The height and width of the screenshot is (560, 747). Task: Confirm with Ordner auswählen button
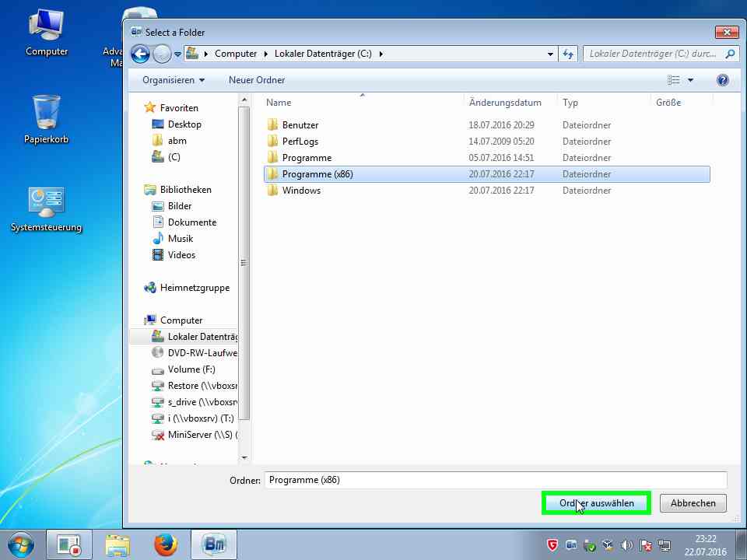(x=596, y=503)
